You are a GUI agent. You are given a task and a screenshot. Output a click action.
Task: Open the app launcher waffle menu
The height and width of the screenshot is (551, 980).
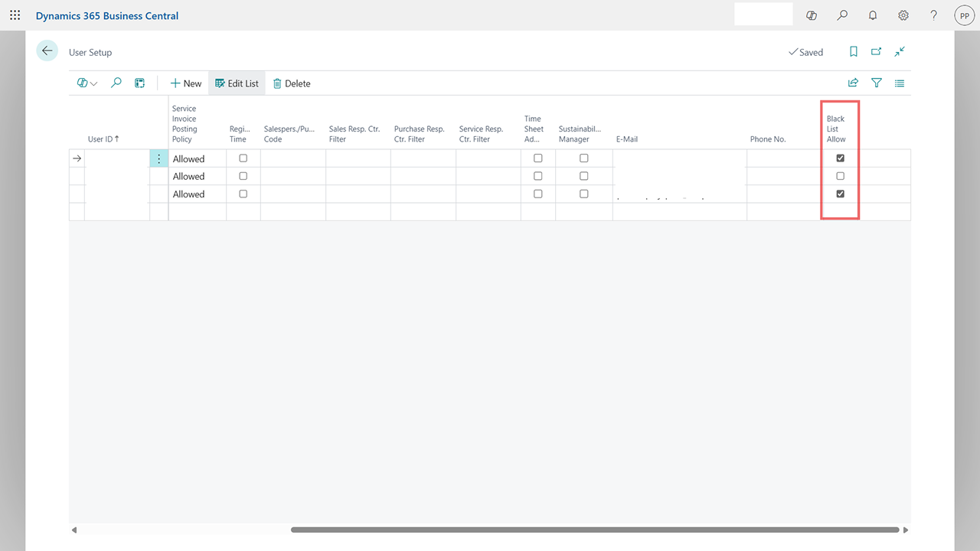(x=15, y=15)
